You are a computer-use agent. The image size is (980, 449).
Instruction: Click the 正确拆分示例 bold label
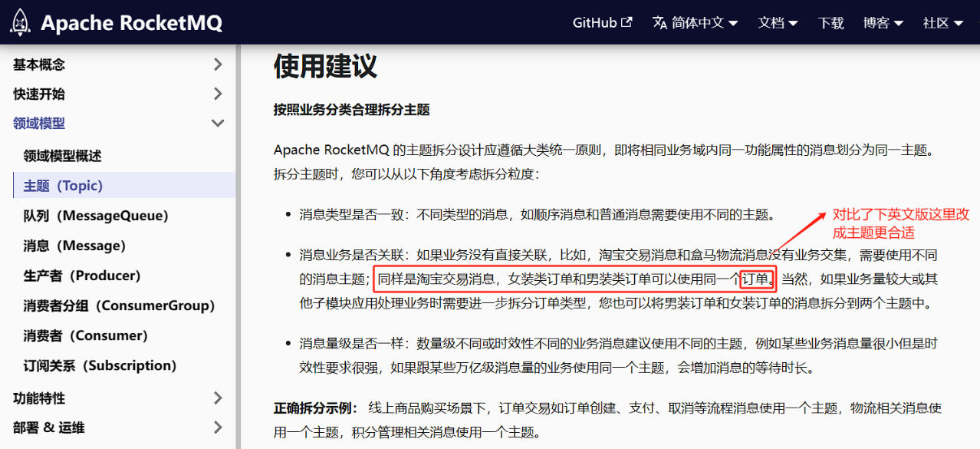316,407
